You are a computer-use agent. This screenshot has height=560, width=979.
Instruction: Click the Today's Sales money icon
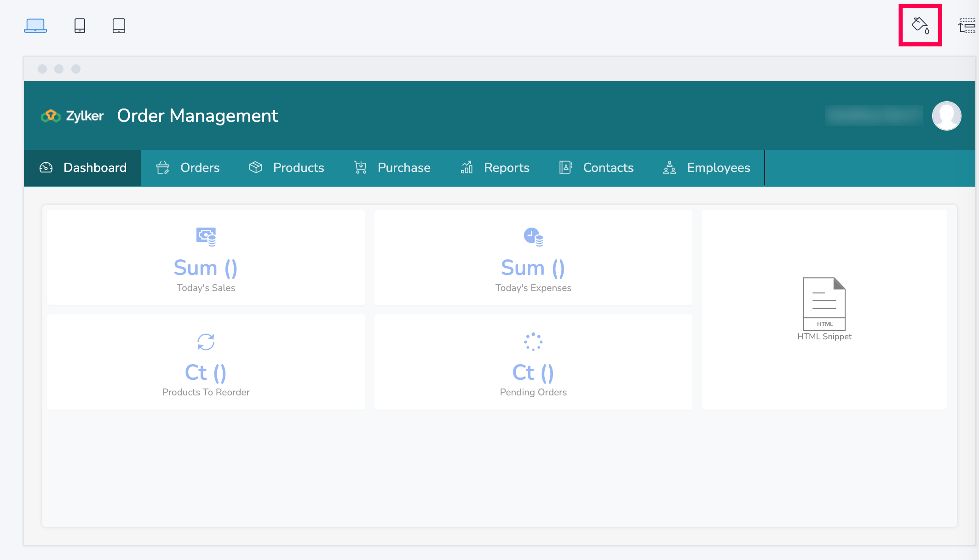(206, 237)
